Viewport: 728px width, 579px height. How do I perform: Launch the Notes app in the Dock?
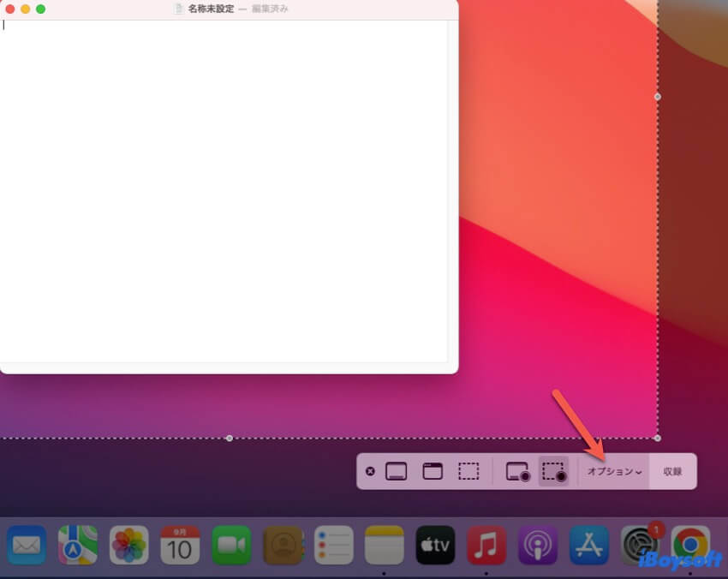[385, 545]
